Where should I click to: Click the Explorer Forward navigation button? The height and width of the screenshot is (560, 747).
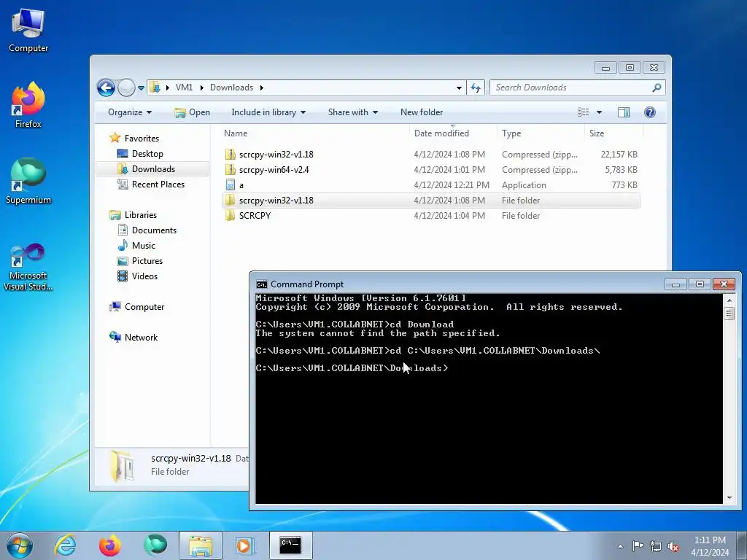coord(126,87)
